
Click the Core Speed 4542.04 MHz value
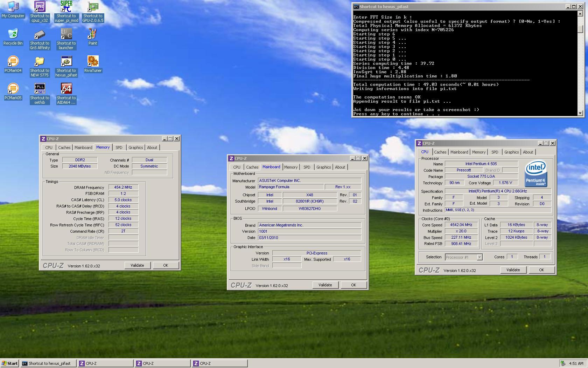(461, 225)
